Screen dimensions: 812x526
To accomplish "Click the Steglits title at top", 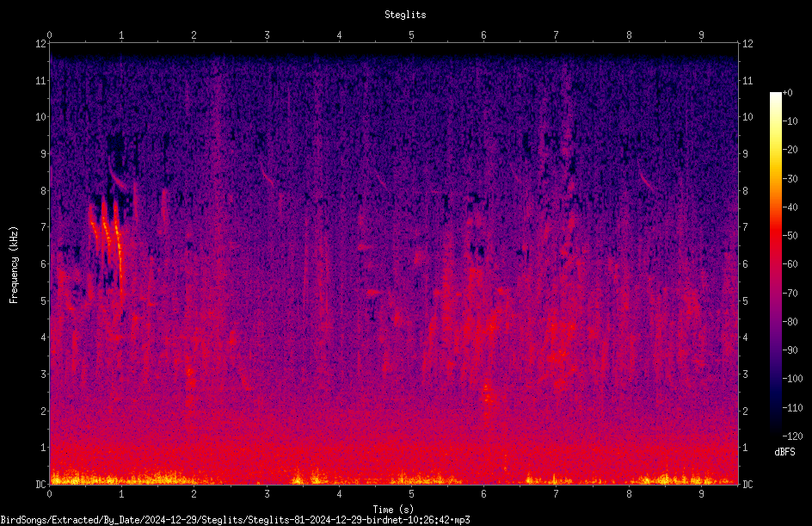I will pyautogui.click(x=405, y=15).
